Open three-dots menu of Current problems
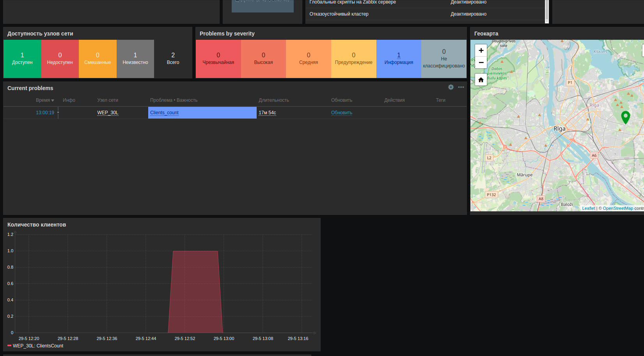 461,87
